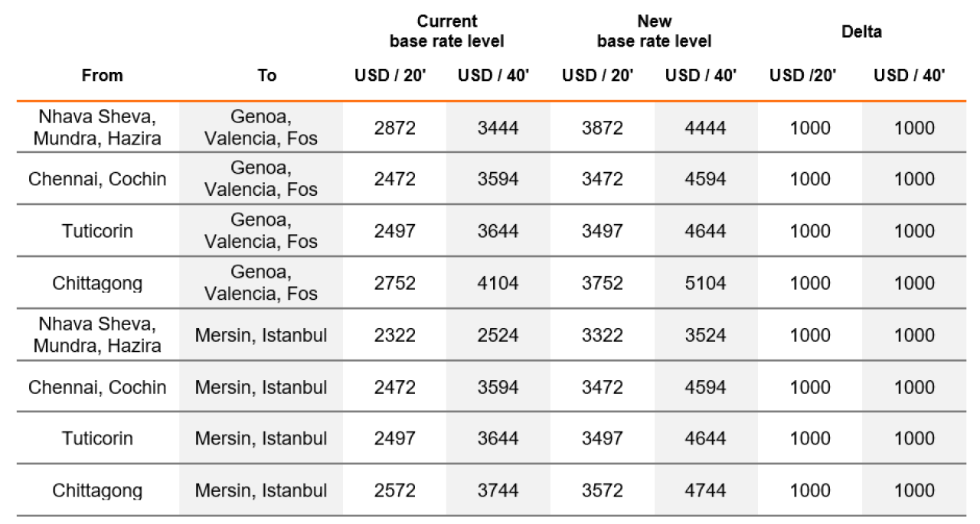Click Chittagong origin cell in bottom row
The image size is (980, 524).
(97, 490)
